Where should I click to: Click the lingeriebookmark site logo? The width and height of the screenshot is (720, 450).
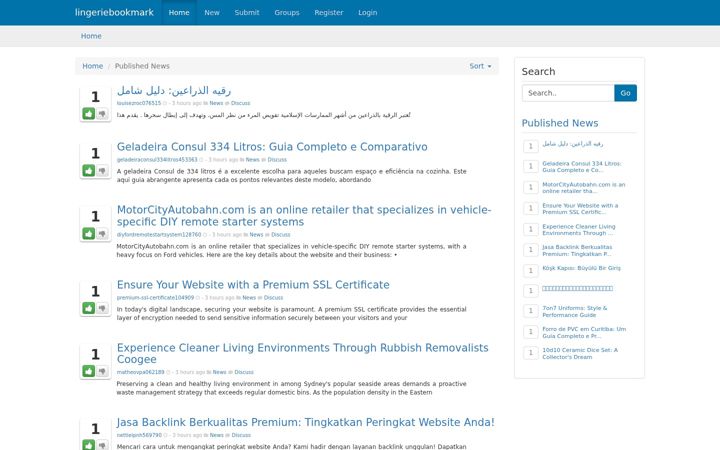(x=114, y=12)
